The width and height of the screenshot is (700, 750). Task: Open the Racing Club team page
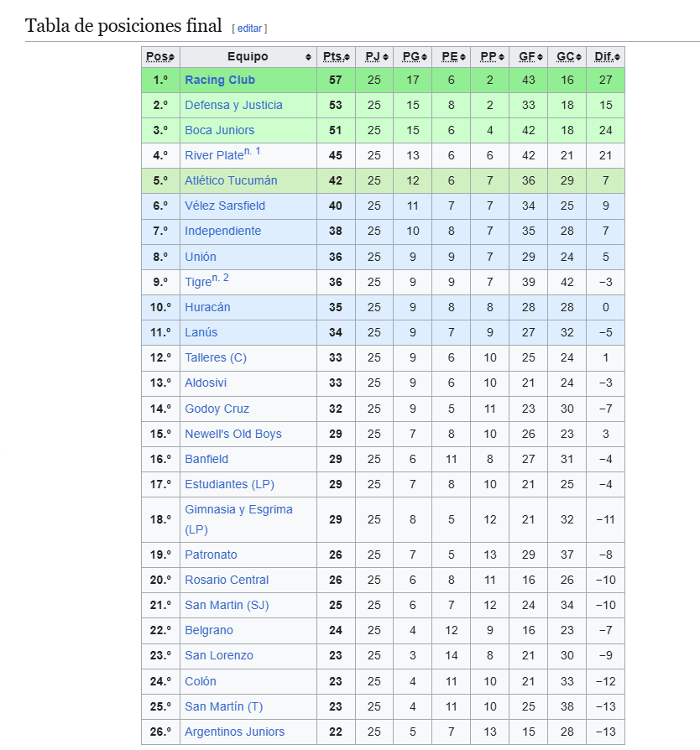click(220, 80)
